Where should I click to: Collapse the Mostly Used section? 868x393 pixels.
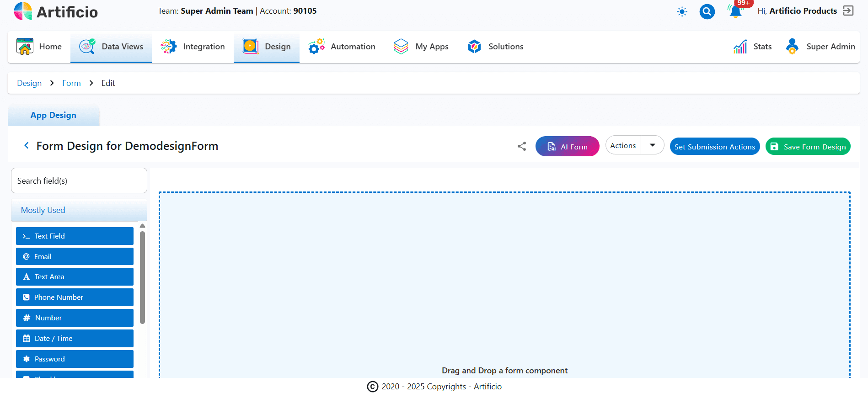point(79,210)
